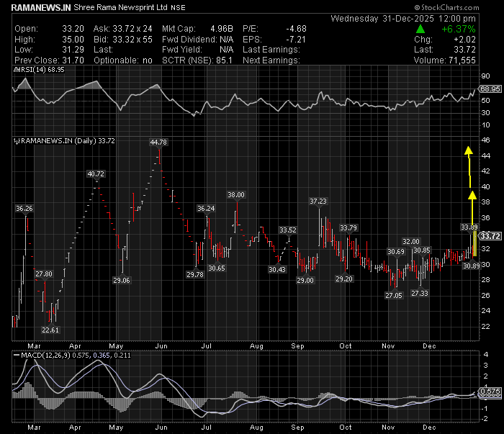Click the Wednesday 31-Dec-2025 12:00 pm timestamp
Viewport: 504px width, 434px height.
pyautogui.click(x=403, y=19)
